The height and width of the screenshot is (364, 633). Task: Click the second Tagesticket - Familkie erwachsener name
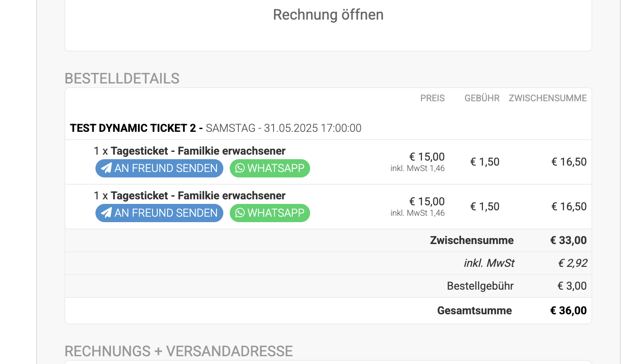[x=198, y=196]
